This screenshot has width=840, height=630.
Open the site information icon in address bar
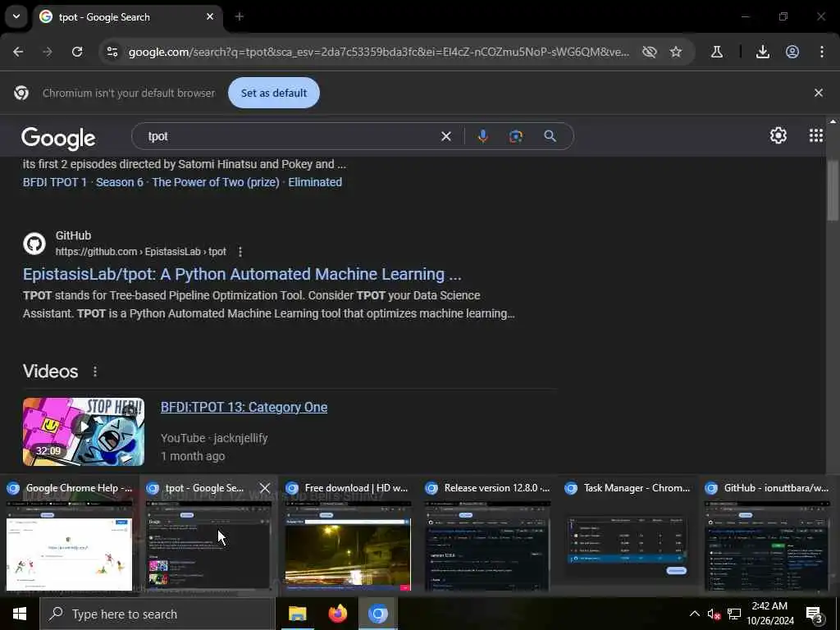pyautogui.click(x=112, y=52)
